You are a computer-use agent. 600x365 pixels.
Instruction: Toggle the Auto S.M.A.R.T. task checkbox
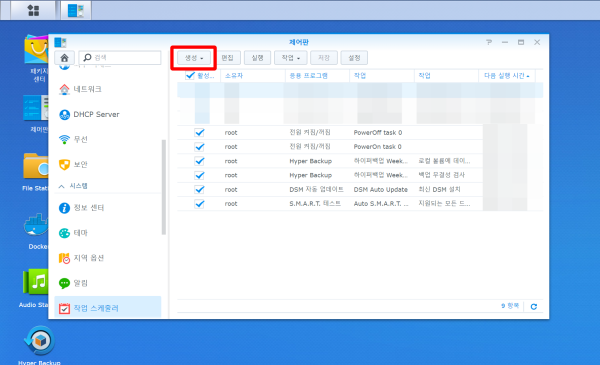pyautogui.click(x=199, y=204)
